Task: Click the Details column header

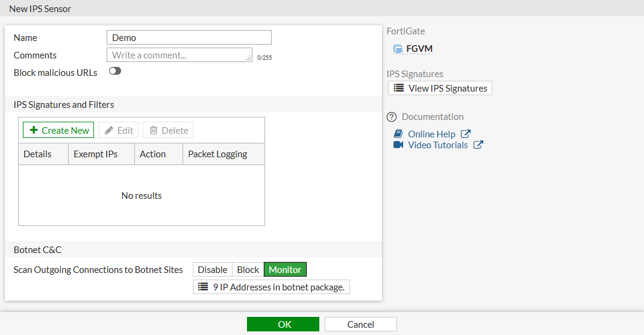Action: [x=37, y=154]
